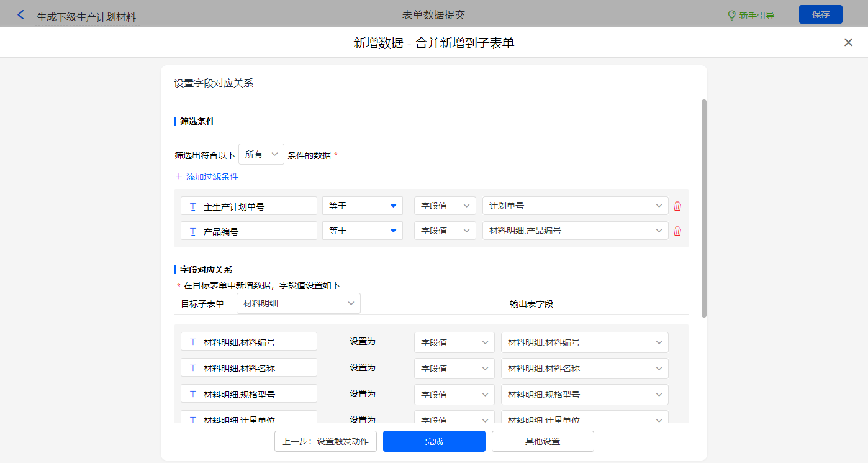Open the 所有 condition match dropdown
The height and width of the screenshot is (463, 868).
pos(261,154)
